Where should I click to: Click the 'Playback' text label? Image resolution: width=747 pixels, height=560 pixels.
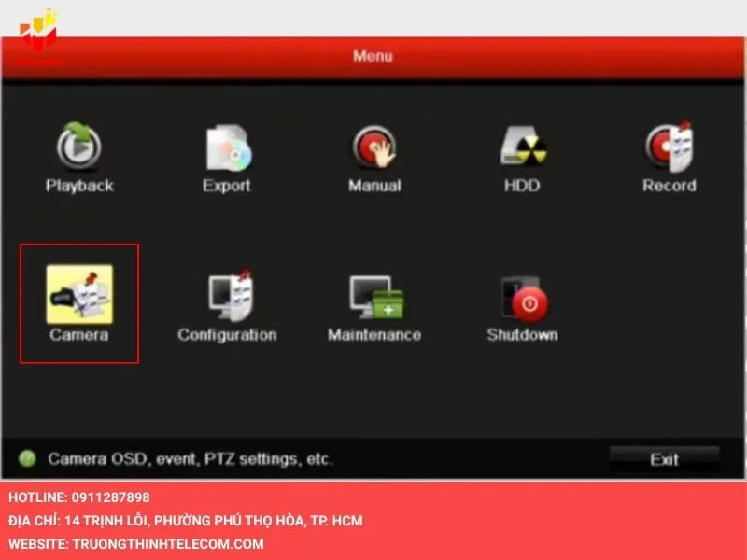[x=79, y=186]
